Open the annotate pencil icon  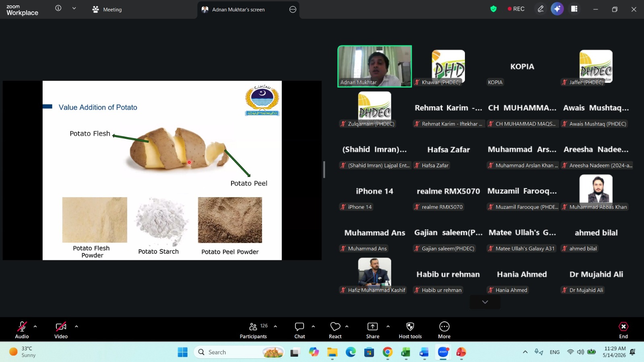tap(541, 9)
